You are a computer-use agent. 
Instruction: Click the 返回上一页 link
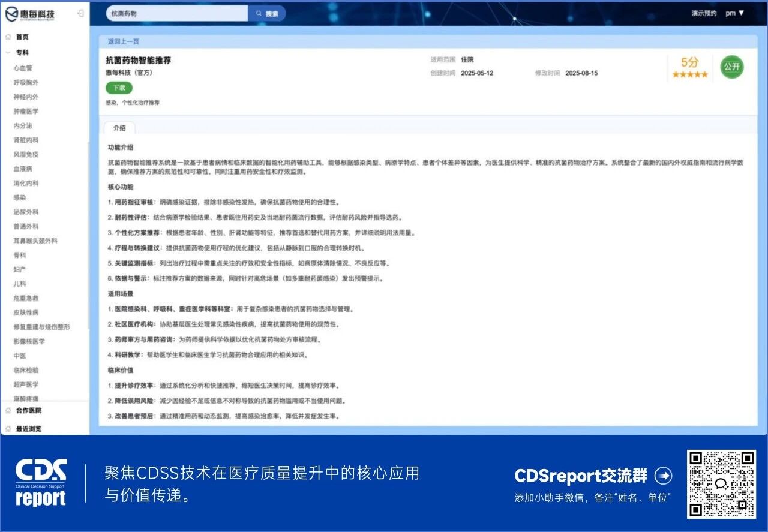tap(124, 41)
